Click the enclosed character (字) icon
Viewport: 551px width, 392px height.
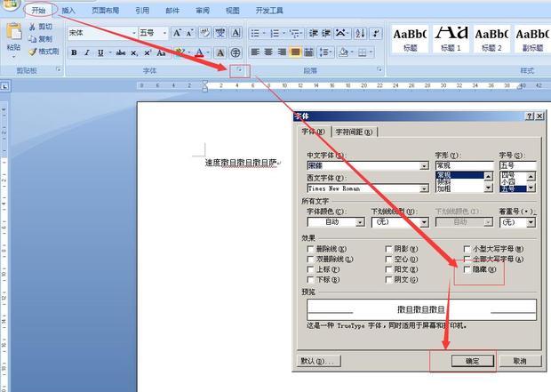(x=236, y=52)
